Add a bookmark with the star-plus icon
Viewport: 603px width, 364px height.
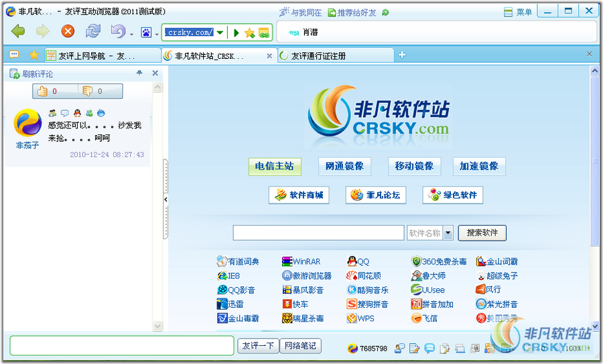coord(250,33)
